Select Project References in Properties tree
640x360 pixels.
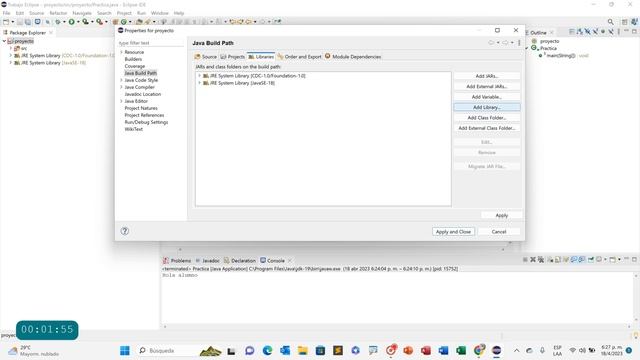(x=144, y=115)
